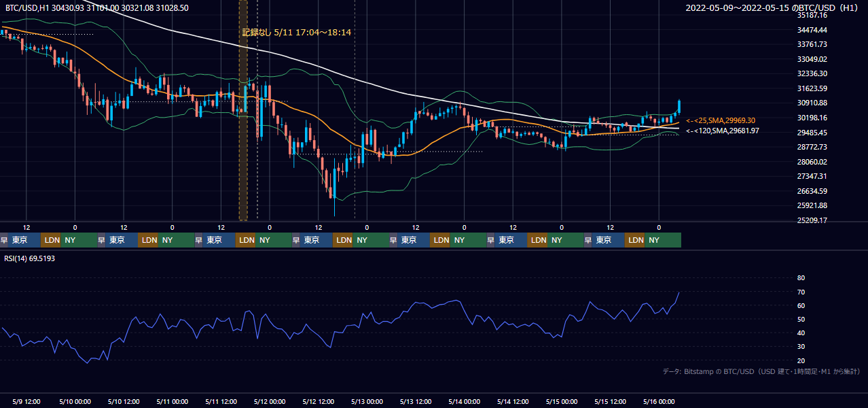Click price axis value 31623.59
Image resolution: width=868 pixels, height=408 pixels.
[812, 88]
